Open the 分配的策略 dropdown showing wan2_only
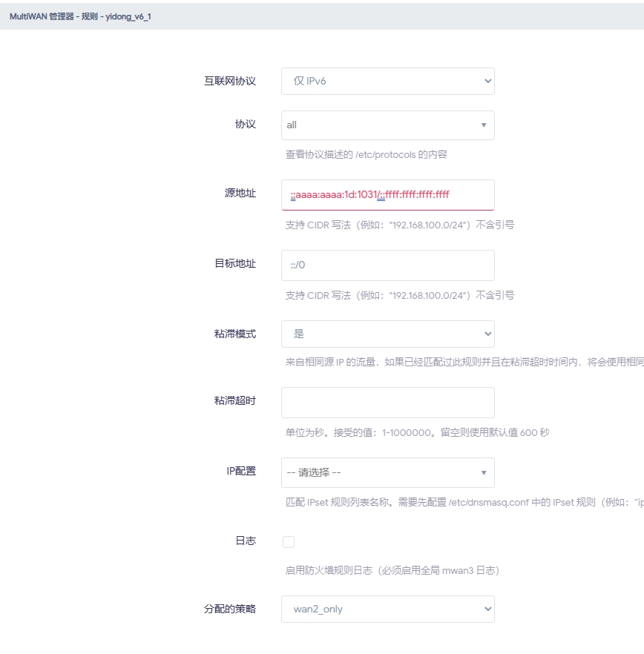 [387, 609]
